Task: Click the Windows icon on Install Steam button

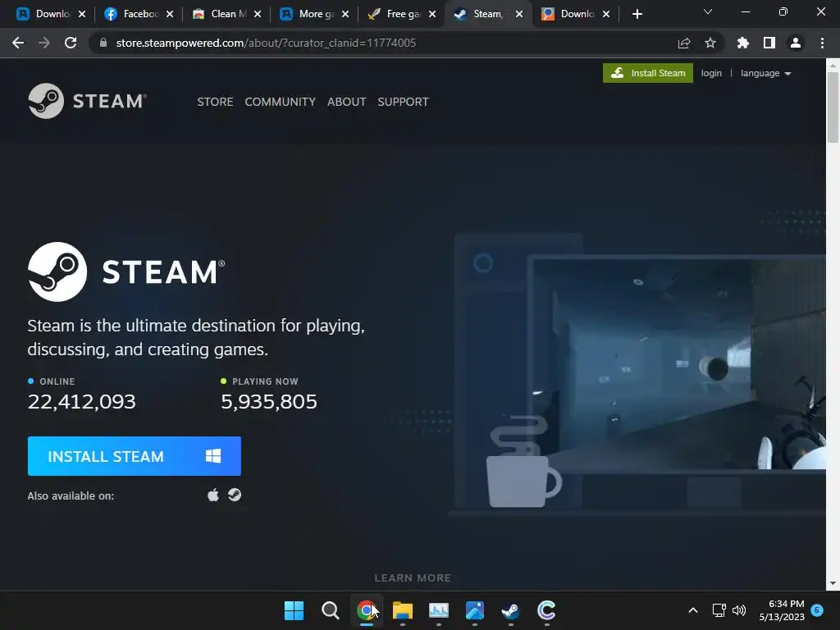Action: coord(213,456)
